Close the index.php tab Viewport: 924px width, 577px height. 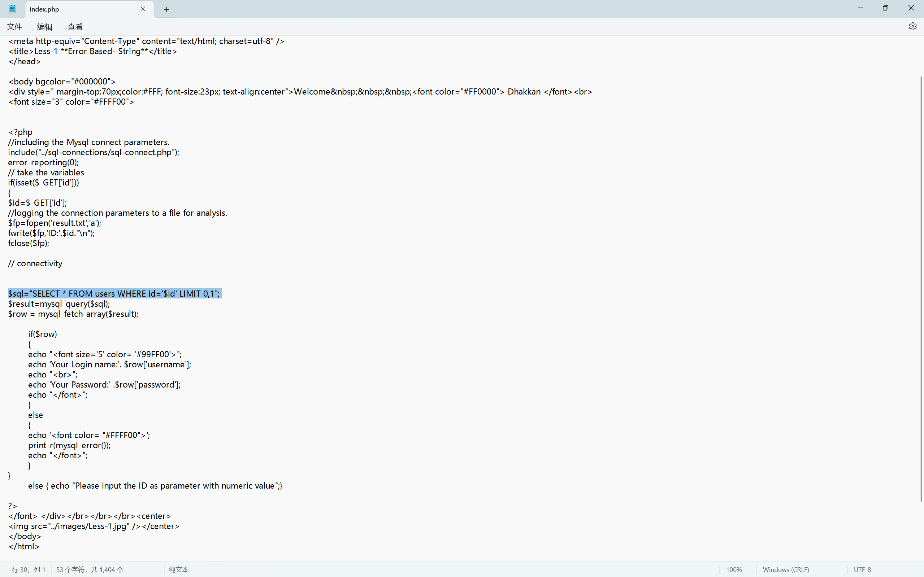click(143, 9)
